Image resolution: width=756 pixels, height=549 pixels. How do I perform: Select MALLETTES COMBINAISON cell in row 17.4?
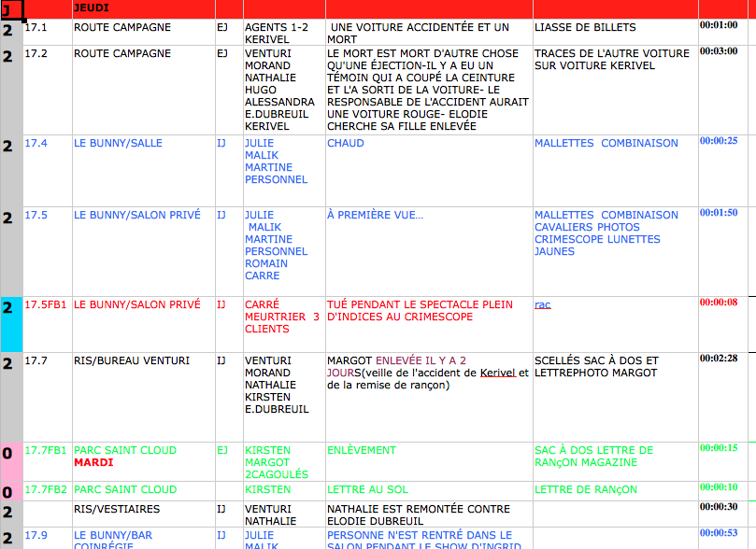pos(615,171)
